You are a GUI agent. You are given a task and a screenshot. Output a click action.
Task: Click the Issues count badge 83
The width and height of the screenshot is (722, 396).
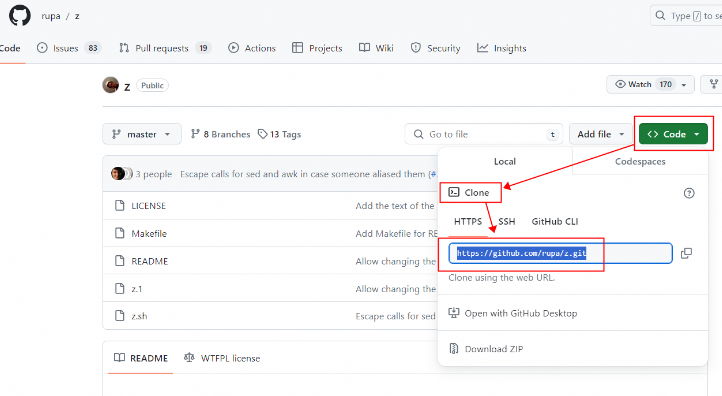pos(93,48)
